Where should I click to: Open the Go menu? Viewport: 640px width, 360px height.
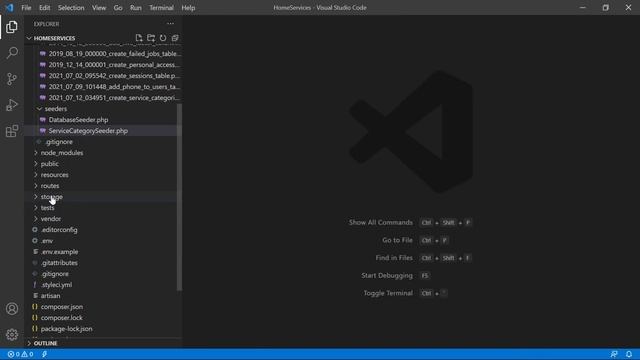[118, 8]
